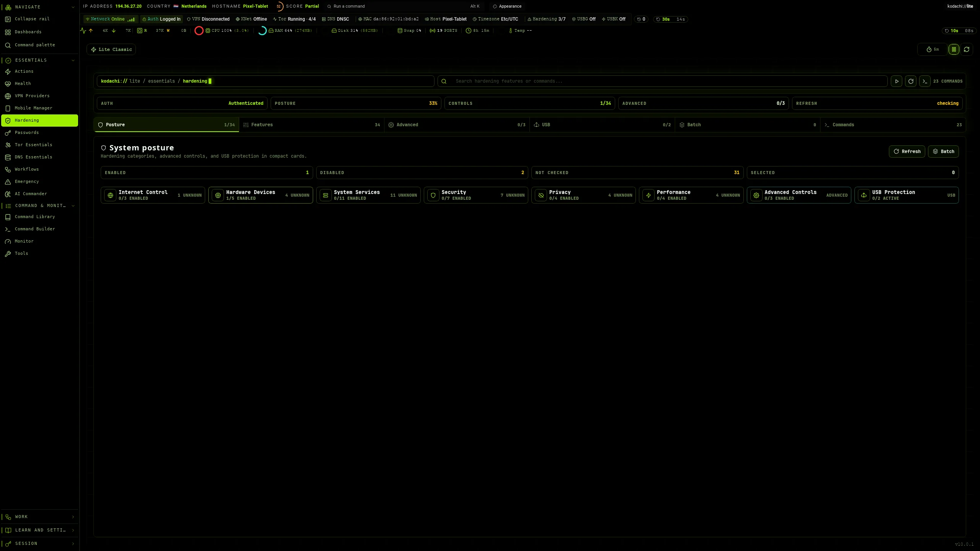Open the Command palette

point(39,45)
